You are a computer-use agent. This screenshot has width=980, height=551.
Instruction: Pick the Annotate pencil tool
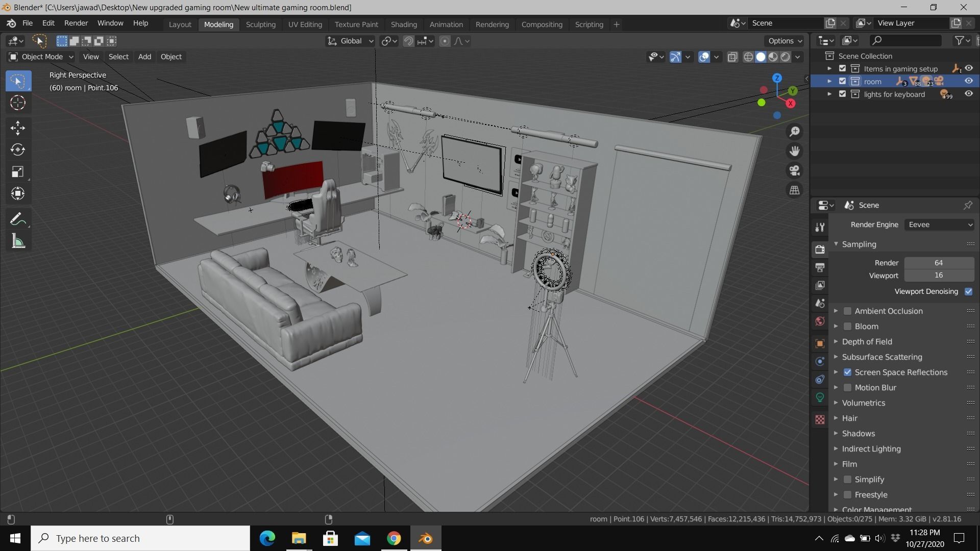[18, 219]
